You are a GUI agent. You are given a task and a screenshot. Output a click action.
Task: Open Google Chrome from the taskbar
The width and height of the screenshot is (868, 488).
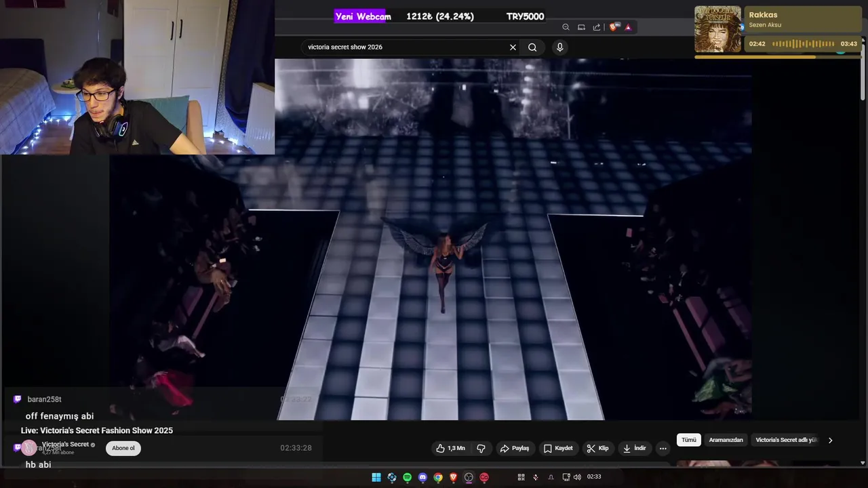(x=438, y=477)
